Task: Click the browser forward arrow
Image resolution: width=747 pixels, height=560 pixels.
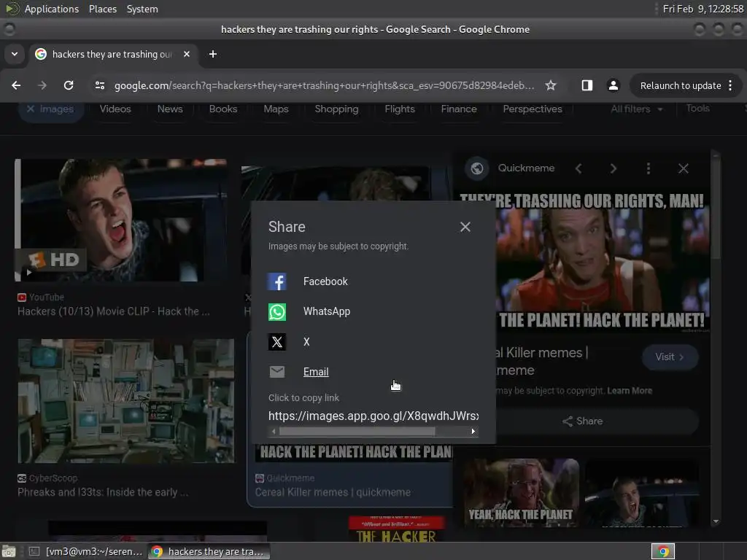Action: [x=42, y=85]
